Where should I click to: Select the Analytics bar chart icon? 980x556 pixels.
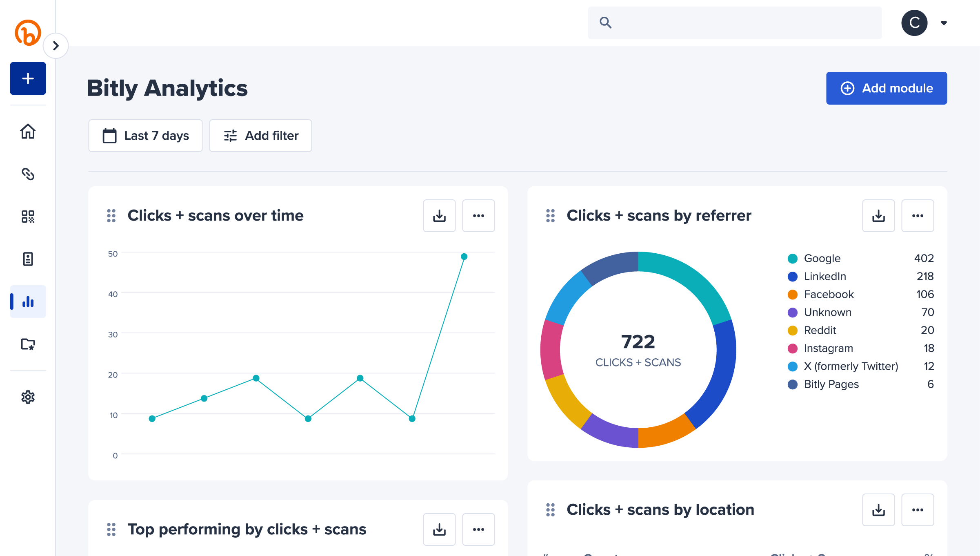(x=27, y=302)
